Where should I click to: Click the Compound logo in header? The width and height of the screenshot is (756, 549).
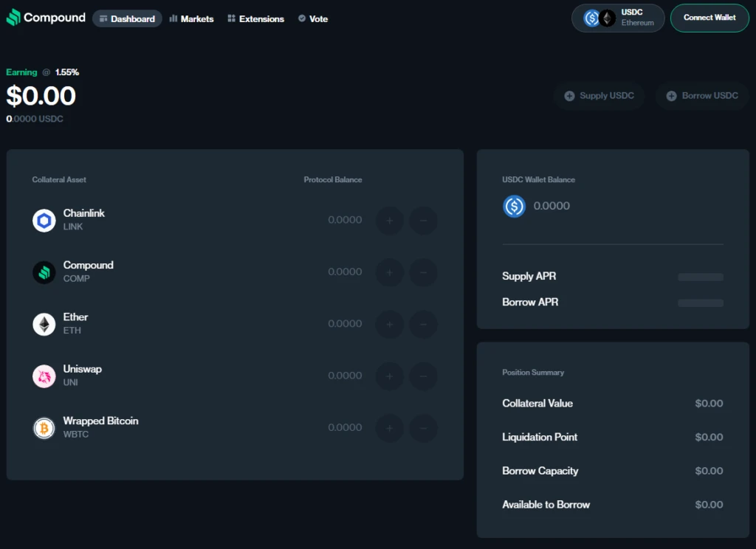click(46, 18)
